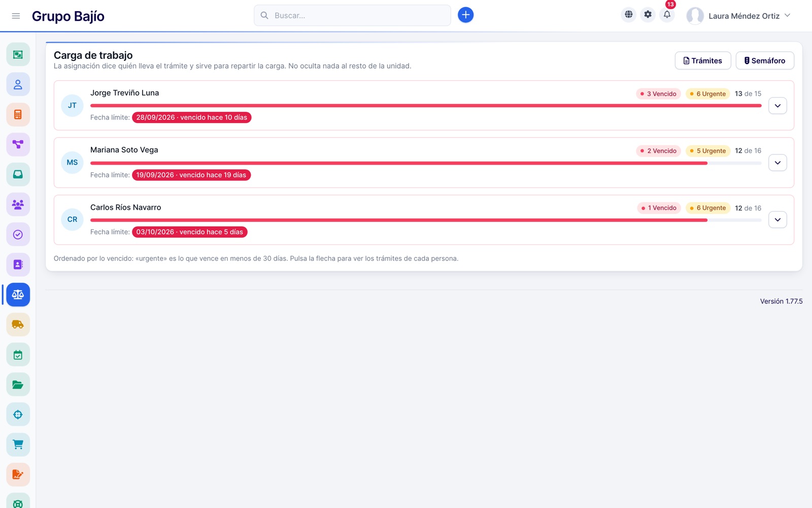
Task: Open Laura Méndez Ortiz user dropdown
Action: [x=739, y=16]
